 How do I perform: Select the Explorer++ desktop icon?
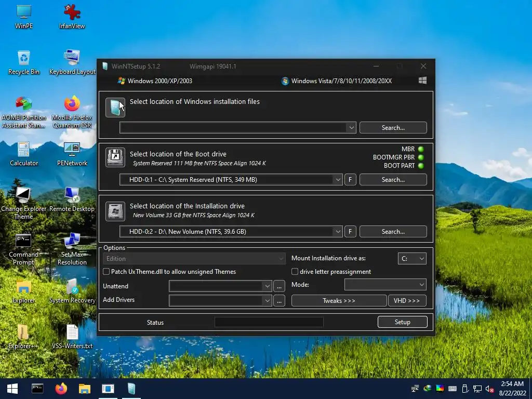point(24,337)
